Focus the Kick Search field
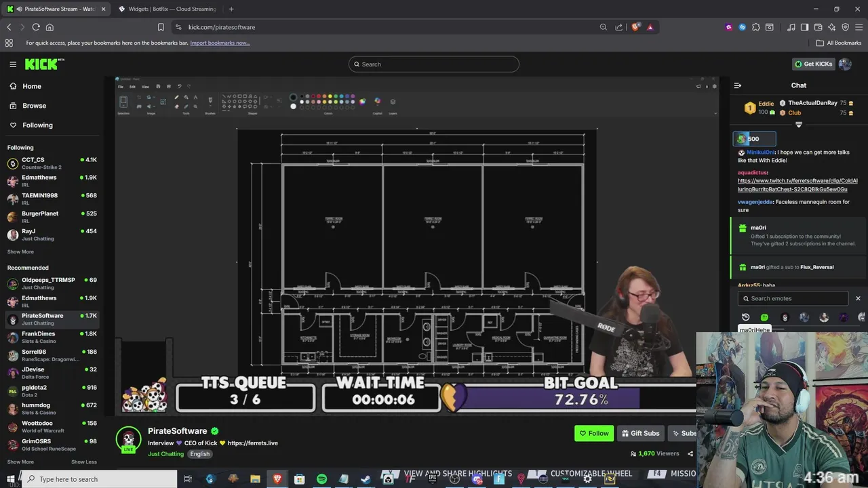The width and height of the screenshot is (868, 488). coord(434,64)
